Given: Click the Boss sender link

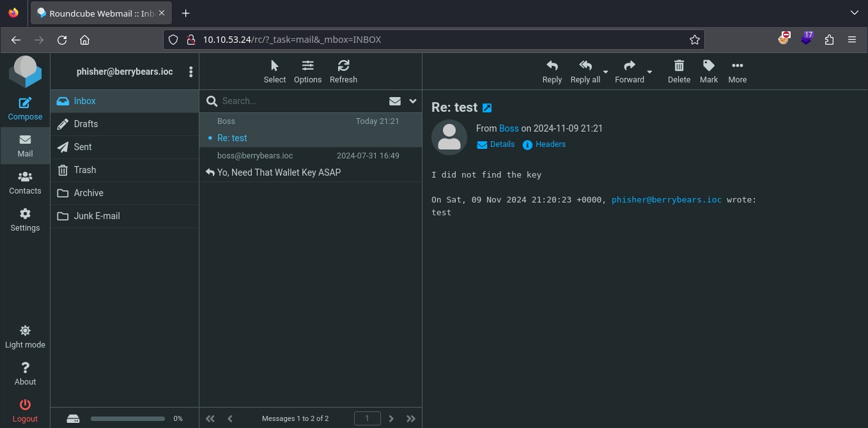Looking at the screenshot, I should pyautogui.click(x=509, y=128).
